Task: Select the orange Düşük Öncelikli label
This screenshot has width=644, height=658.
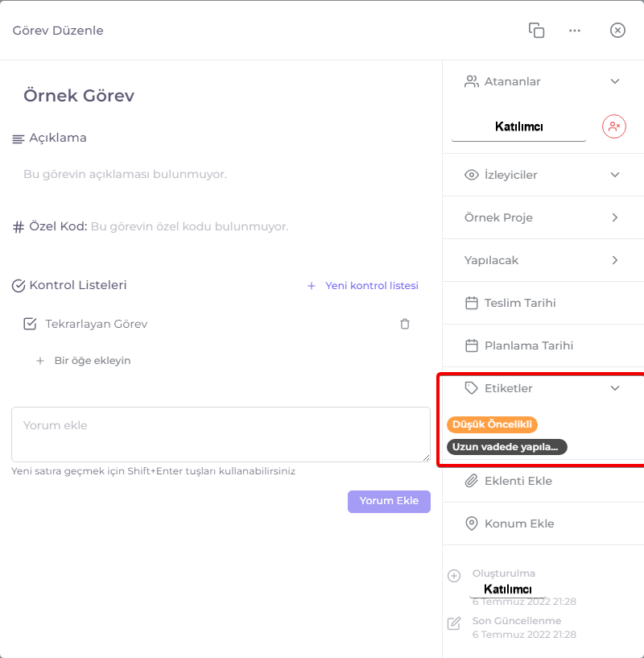Action: (x=492, y=424)
